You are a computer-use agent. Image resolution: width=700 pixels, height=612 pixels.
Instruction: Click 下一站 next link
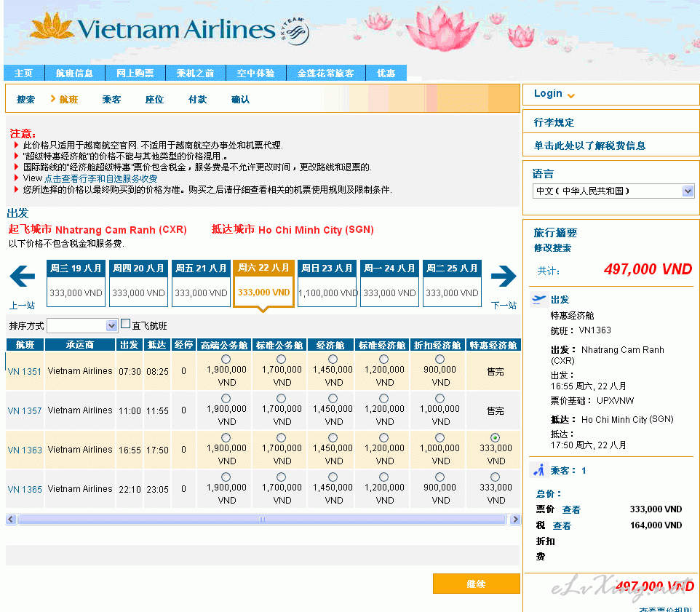(504, 306)
